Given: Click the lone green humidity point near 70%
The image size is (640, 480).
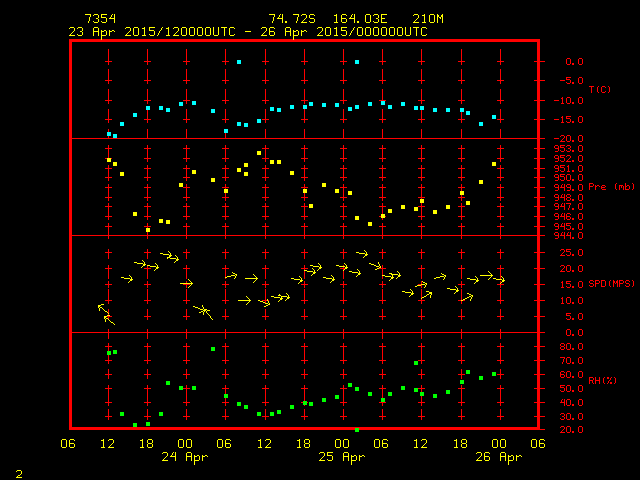Looking at the screenshot, I should [x=416, y=363].
